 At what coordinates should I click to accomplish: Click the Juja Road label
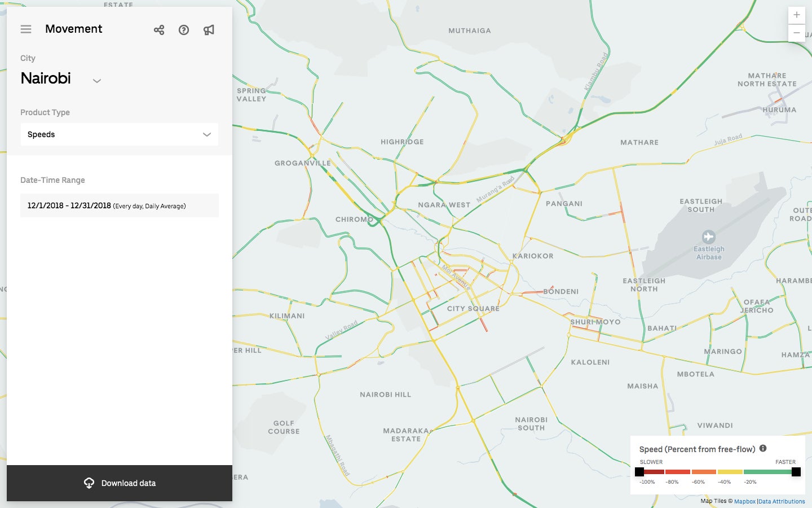(x=728, y=139)
